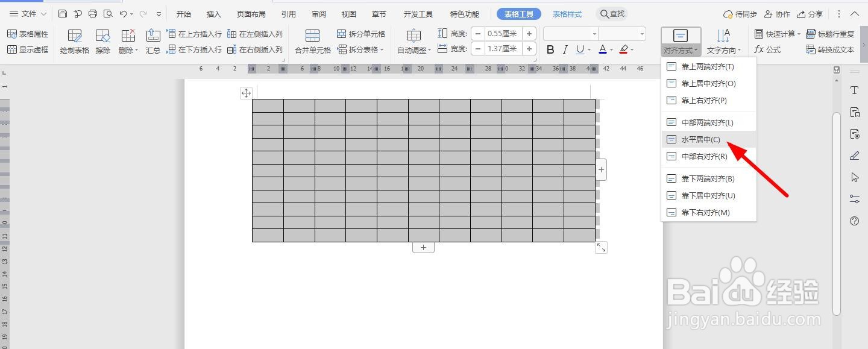The width and height of the screenshot is (868, 349).
Task: Open the font color swatch
Action: (602, 49)
